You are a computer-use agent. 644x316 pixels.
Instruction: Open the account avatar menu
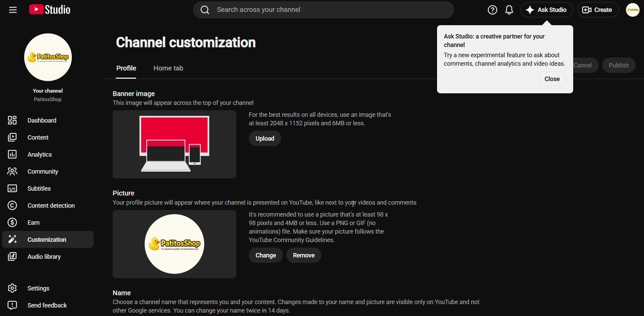click(x=632, y=10)
